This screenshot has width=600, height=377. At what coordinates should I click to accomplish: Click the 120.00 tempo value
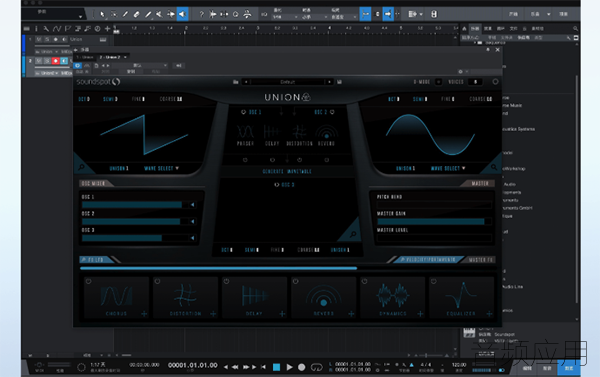click(458, 365)
